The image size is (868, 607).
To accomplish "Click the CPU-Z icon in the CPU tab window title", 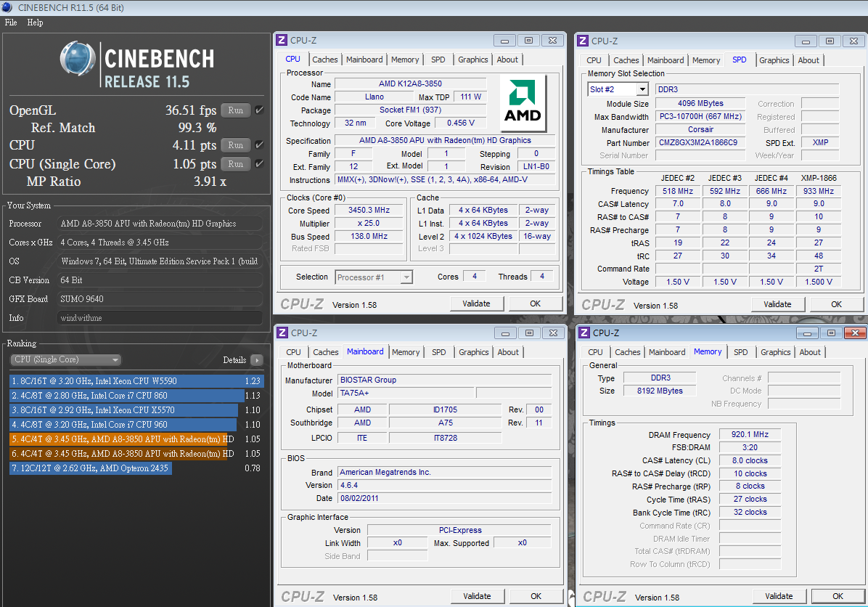I will point(282,40).
